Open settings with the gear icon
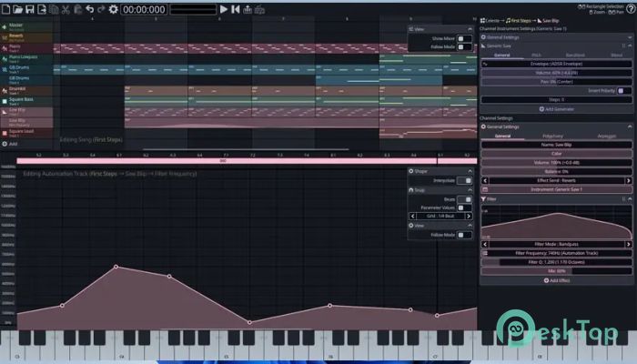Viewport: 637px width, 364px height. click(x=114, y=9)
